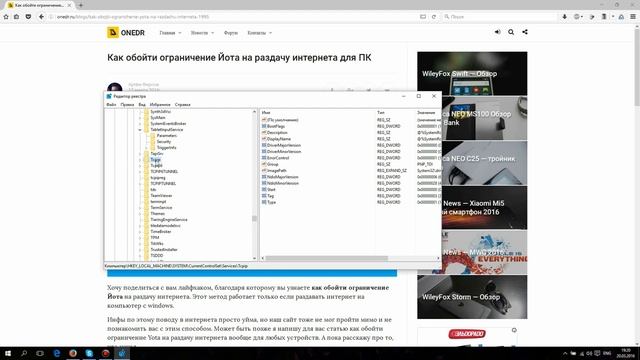Open the Файл menu in Registry Editor
Viewport: 640px width, 360px height.
coord(111,105)
